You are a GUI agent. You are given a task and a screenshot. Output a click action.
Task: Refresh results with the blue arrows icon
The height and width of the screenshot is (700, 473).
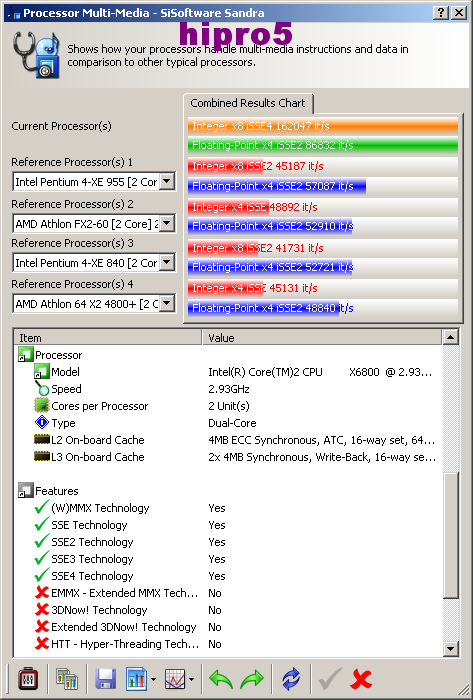(x=291, y=679)
